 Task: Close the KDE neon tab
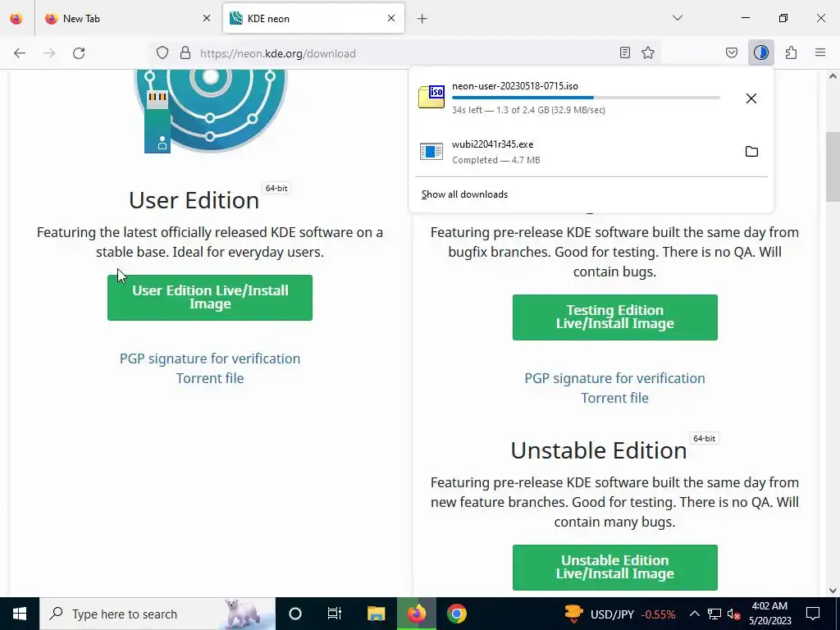pyautogui.click(x=391, y=18)
